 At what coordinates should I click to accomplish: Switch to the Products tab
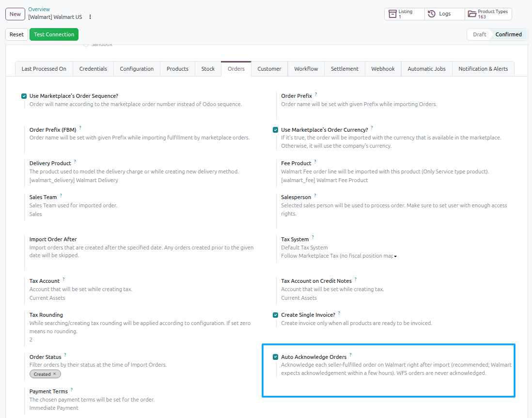pyautogui.click(x=177, y=69)
